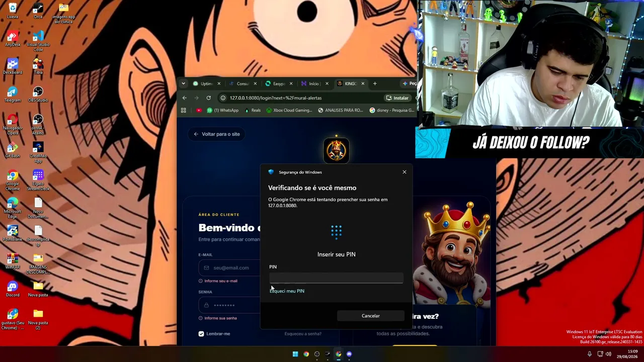
Task: Open the 'Nova pasta (2)' folder
Action: pyautogui.click(x=38, y=320)
